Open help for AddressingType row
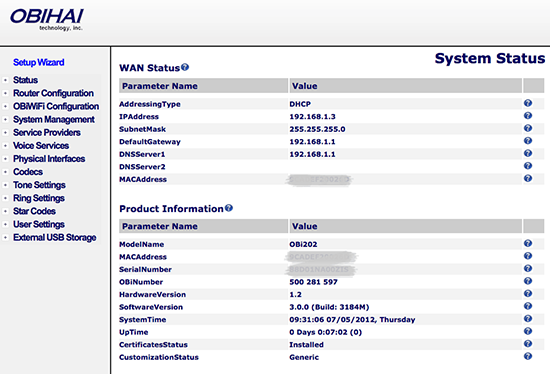Viewport: 550px width, 374px height. tap(528, 103)
